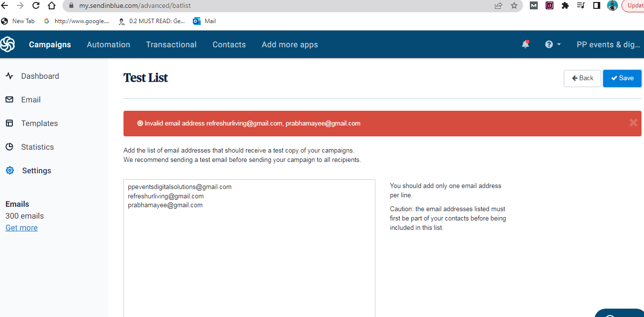The width and height of the screenshot is (644, 317).
Task: Open Settings using the gear icon
Action: pyautogui.click(x=9, y=170)
